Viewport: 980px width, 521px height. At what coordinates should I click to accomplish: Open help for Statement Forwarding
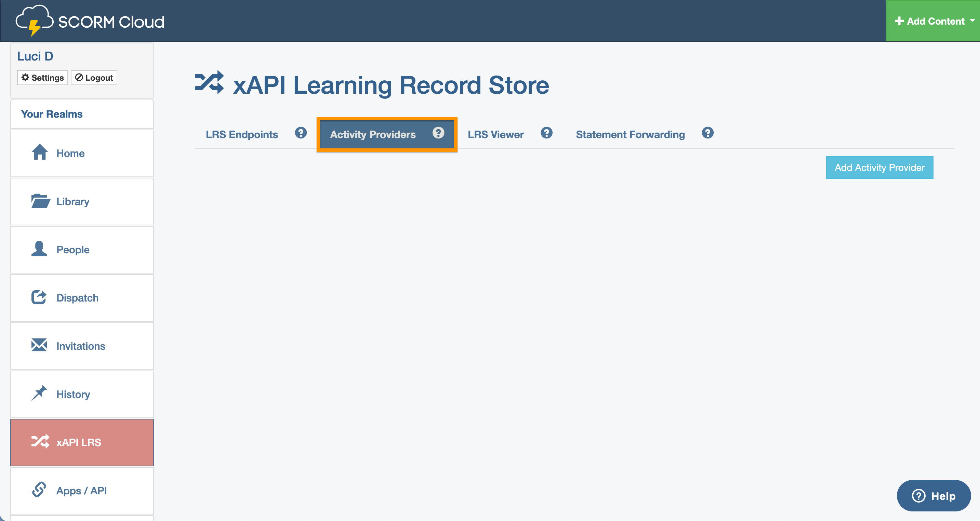(707, 133)
